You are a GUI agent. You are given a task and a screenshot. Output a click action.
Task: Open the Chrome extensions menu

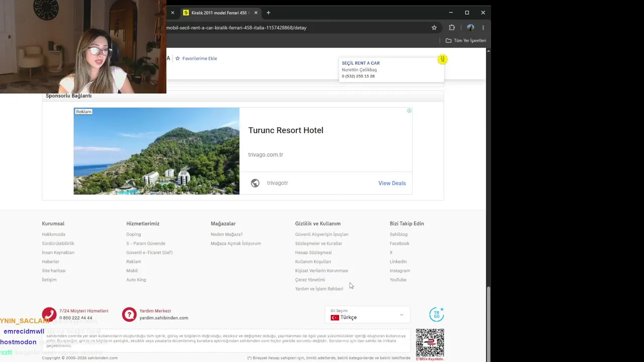(x=452, y=28)
